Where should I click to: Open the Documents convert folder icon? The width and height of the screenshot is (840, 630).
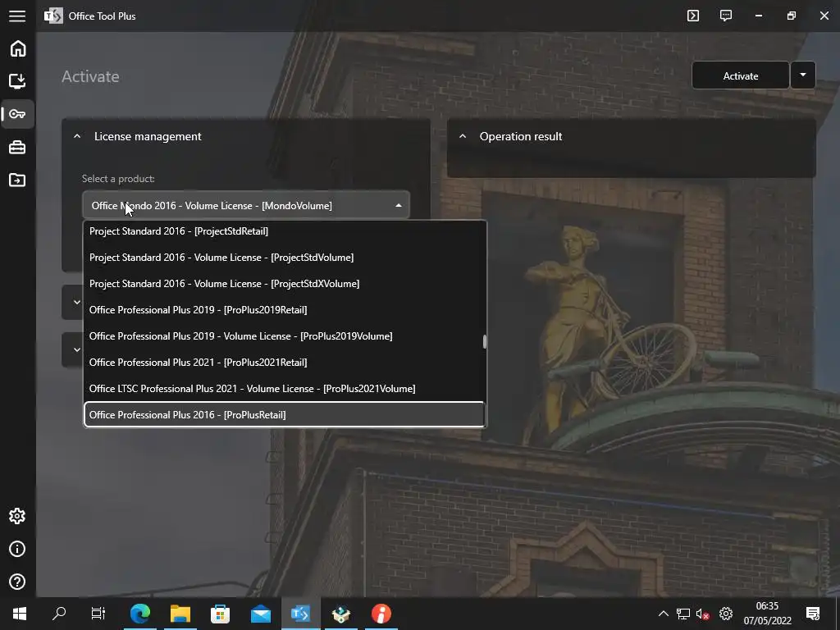point(17,180)
